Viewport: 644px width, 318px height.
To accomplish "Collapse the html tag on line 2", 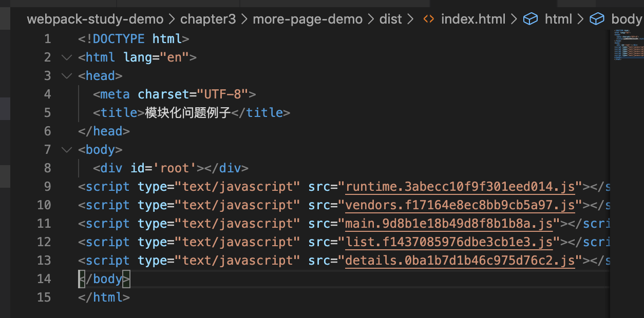I will tap(66, 57).
